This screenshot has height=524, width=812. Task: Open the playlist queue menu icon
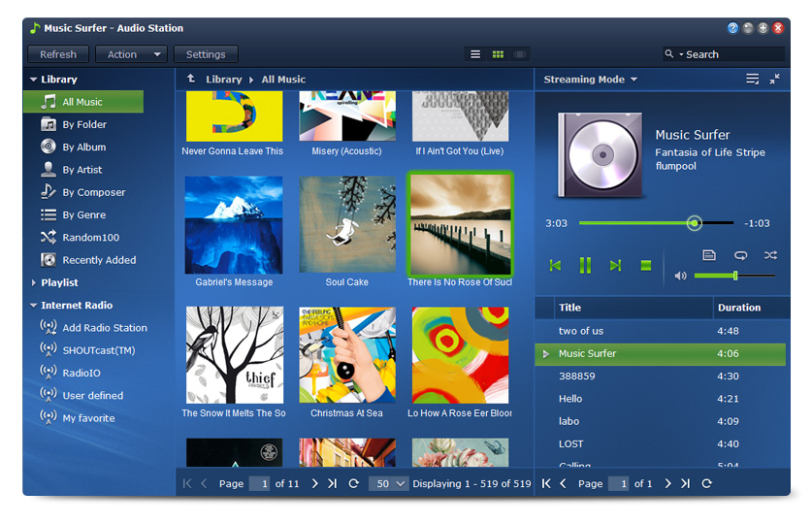[752, 79]
